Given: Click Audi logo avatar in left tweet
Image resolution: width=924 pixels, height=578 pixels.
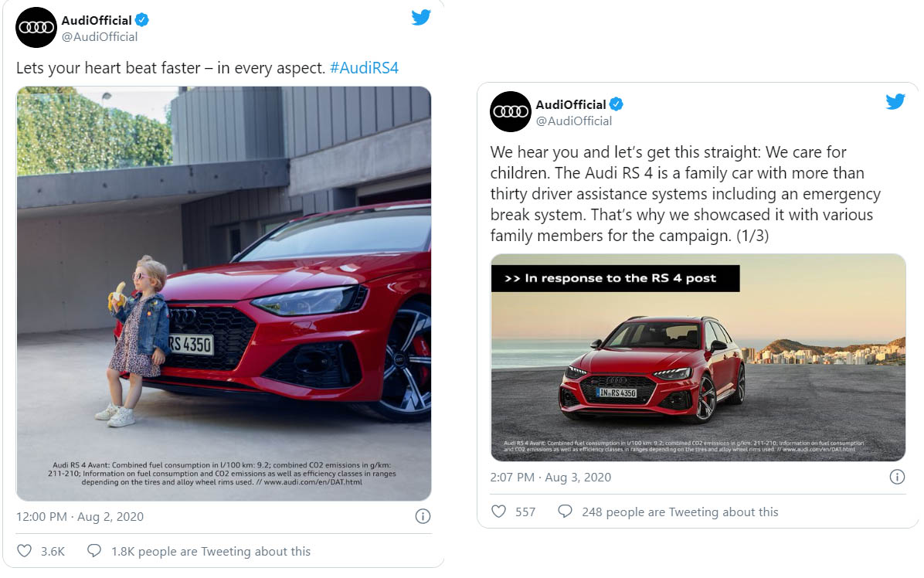Looking at the screenshot, I should click(36, 28).
